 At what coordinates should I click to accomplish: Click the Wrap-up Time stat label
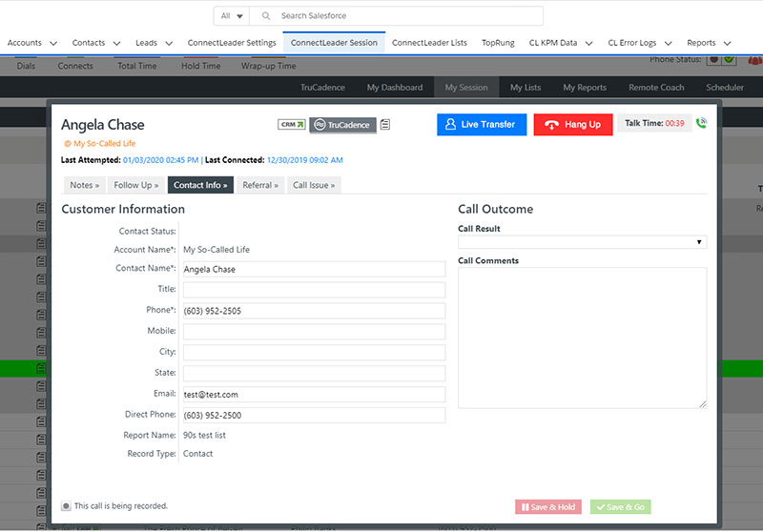coord(269,66)
